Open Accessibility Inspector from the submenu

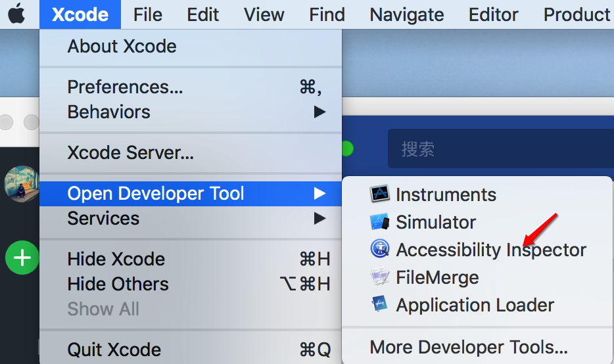pos(477,249)
